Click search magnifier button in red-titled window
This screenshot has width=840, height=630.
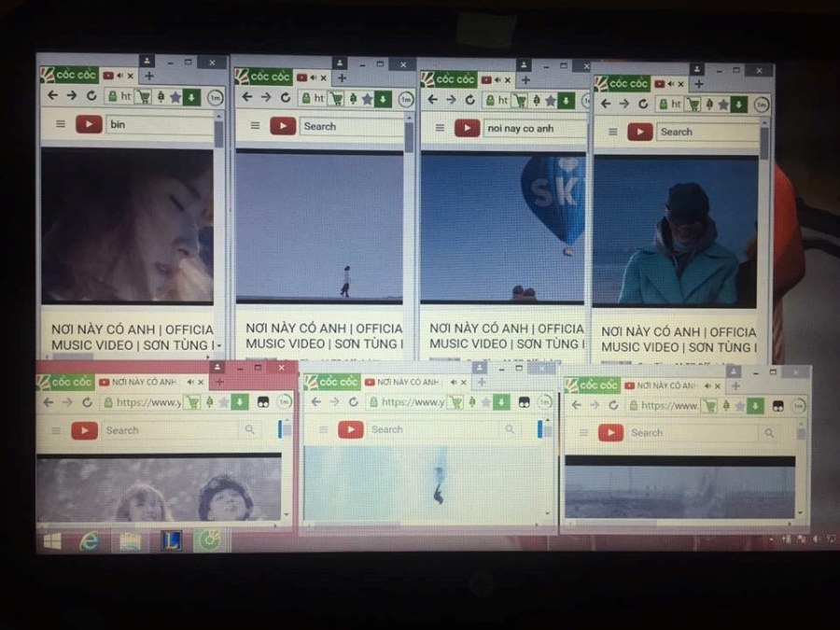click(249, 429)
